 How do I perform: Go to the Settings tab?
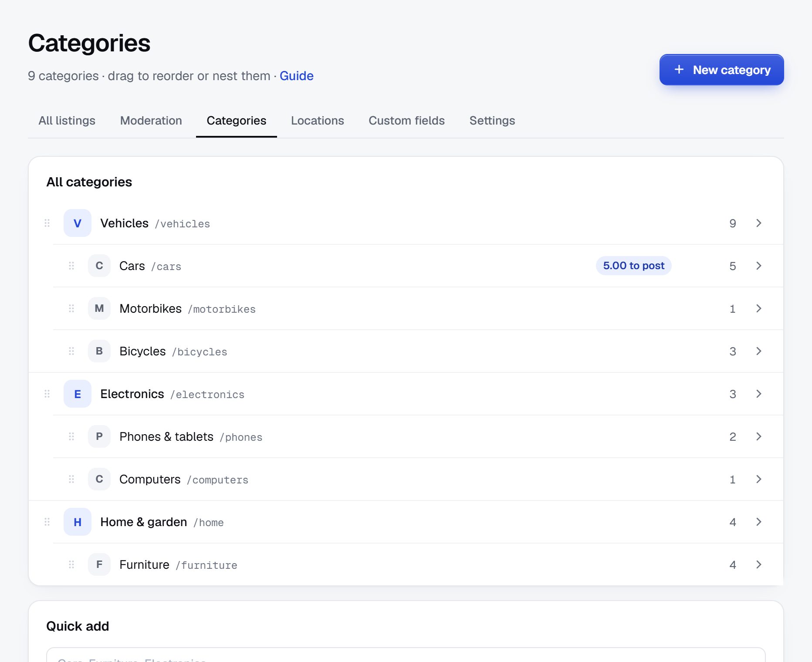tap(492, 121)
